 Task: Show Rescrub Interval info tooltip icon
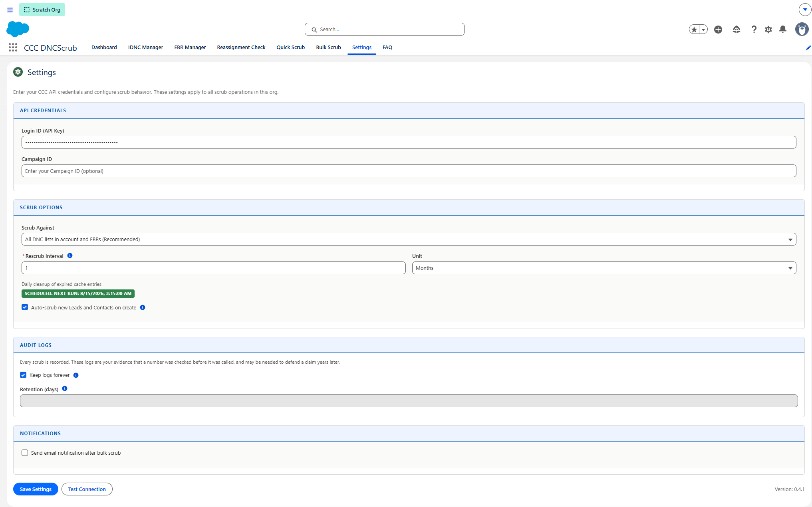tap(70, 255)
